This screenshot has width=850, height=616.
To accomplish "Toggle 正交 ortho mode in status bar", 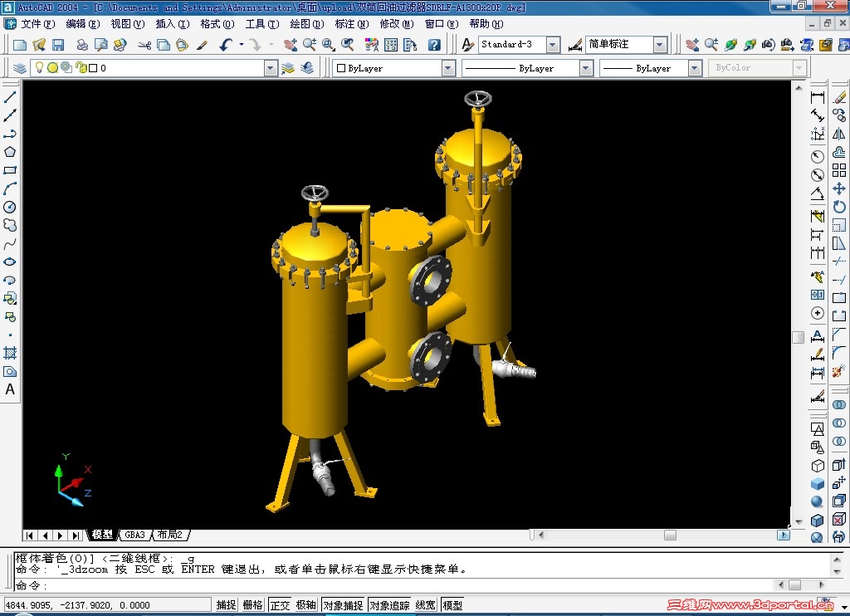I will (280, 605).
